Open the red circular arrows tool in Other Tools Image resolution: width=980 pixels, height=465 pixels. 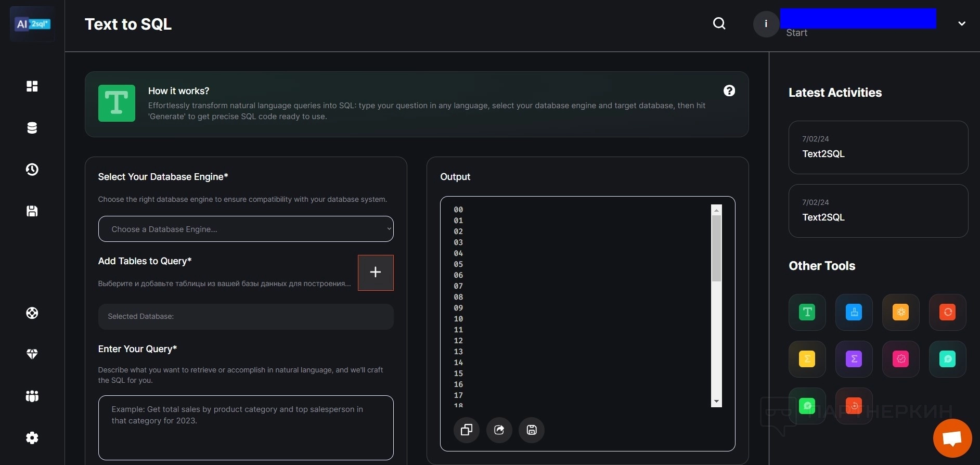tap(948, 312)
